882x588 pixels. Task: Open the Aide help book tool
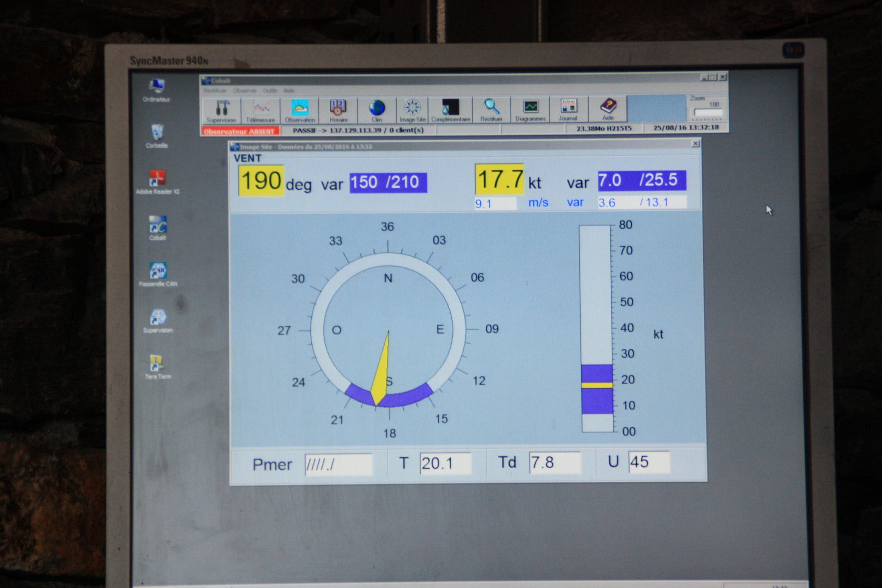[x=608, y=109]
